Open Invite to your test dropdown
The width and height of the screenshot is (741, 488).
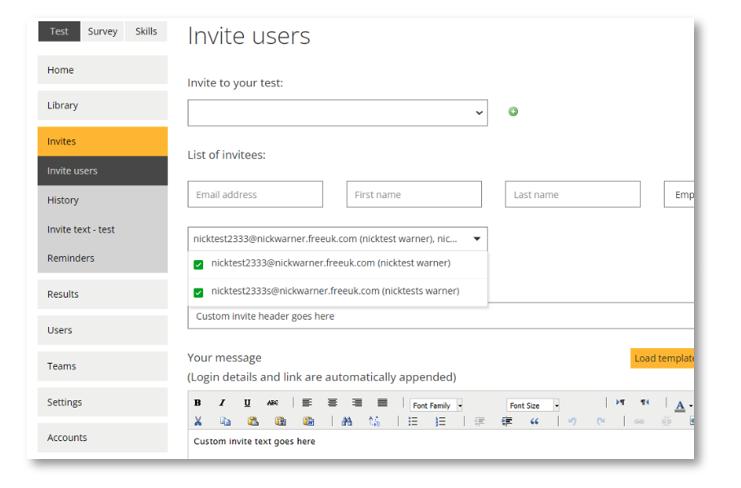coord(337,112)
